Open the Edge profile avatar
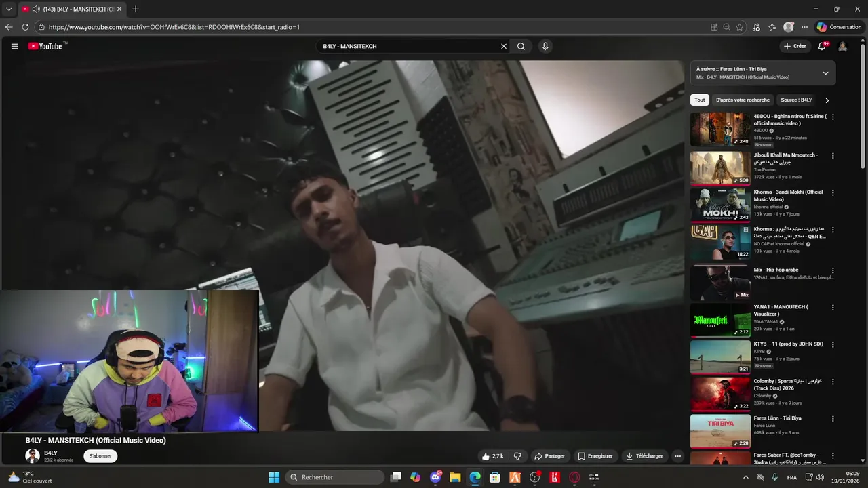868x488 pixels. [x=788, y=27]
